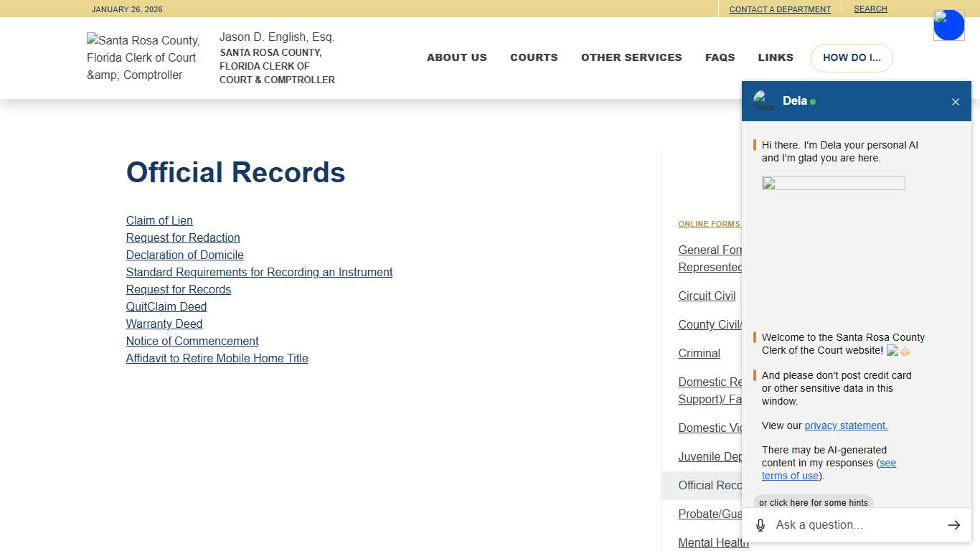Expand the COURTS navigation menu

tap(534, 57)
